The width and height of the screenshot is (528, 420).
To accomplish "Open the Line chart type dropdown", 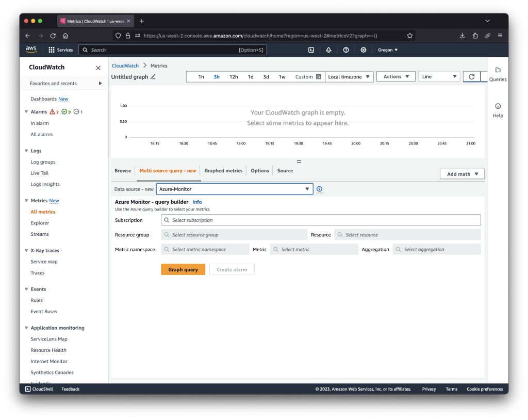I will coord(439,76).
